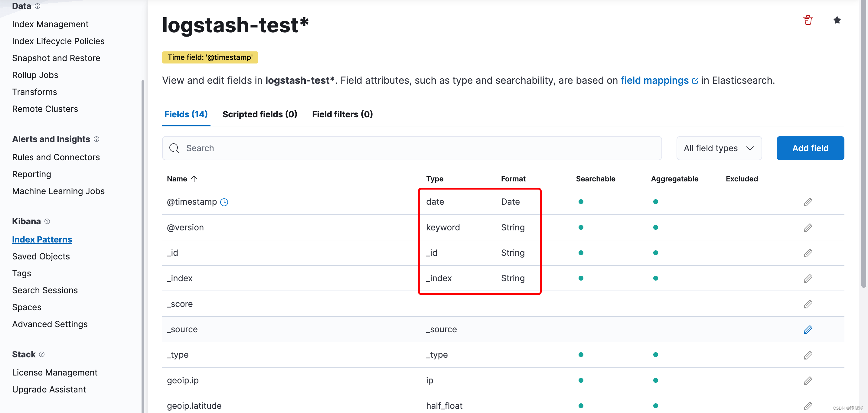Screen dimensions: 868x413
Task: Click the help icon beside Alerts and Insights
Action: point(96,139)
